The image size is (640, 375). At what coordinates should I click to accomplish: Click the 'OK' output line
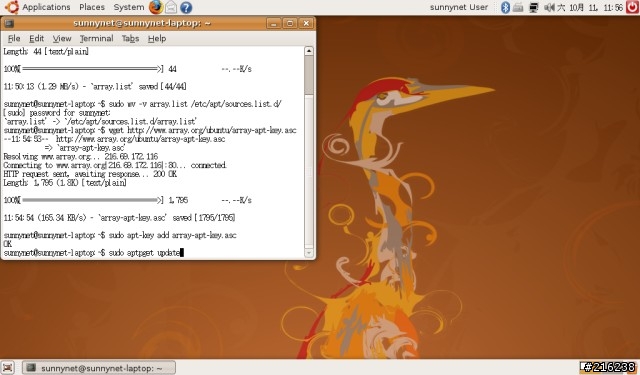[8, 244]
